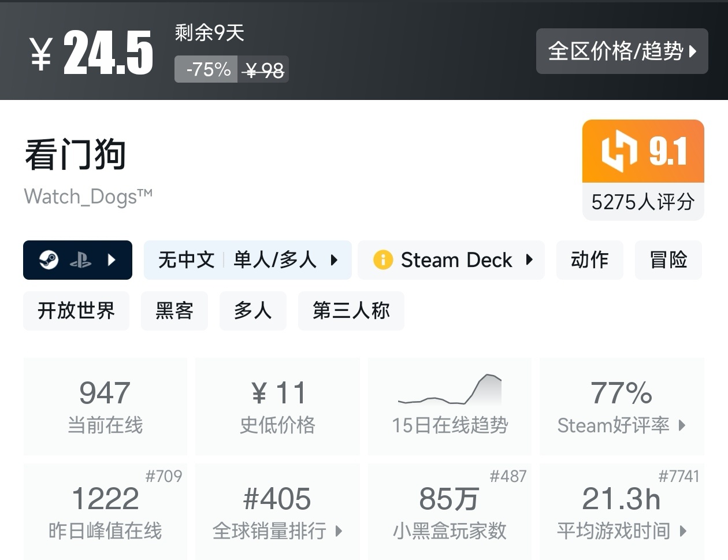Toggle the 动作 genre tag

(x=589, y=260)
